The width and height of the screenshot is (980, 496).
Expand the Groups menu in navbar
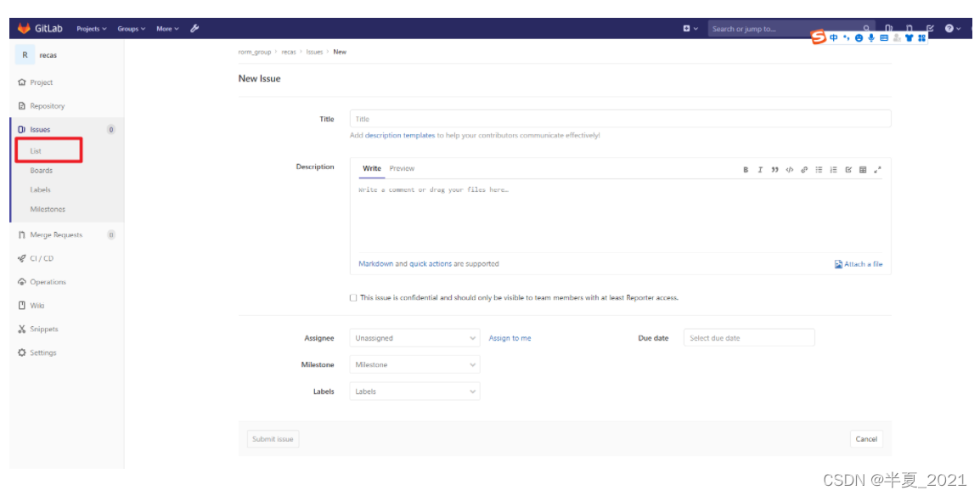(x=132, y=29)
